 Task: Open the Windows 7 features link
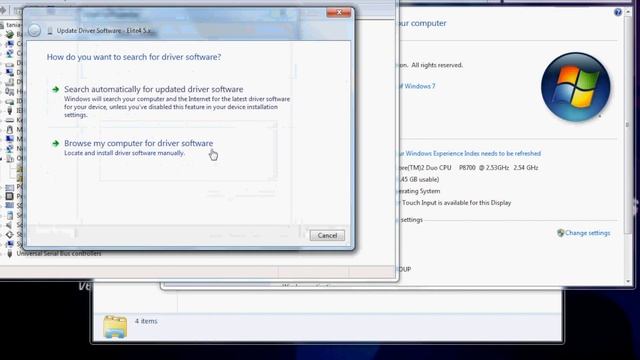click(417, 86)
